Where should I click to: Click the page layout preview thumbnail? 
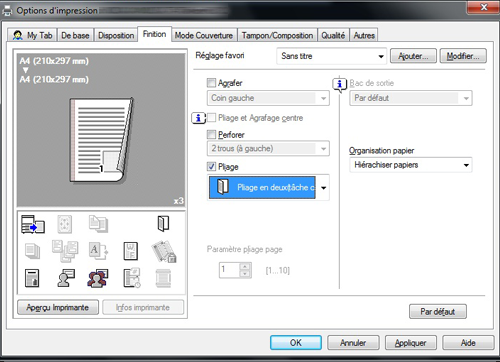pos(101,140)
